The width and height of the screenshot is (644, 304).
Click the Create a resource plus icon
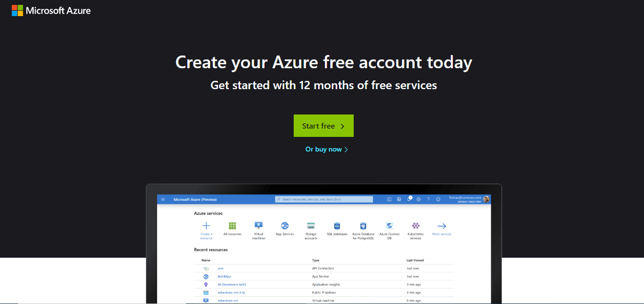pyautogui.click(x=206, y=226)
